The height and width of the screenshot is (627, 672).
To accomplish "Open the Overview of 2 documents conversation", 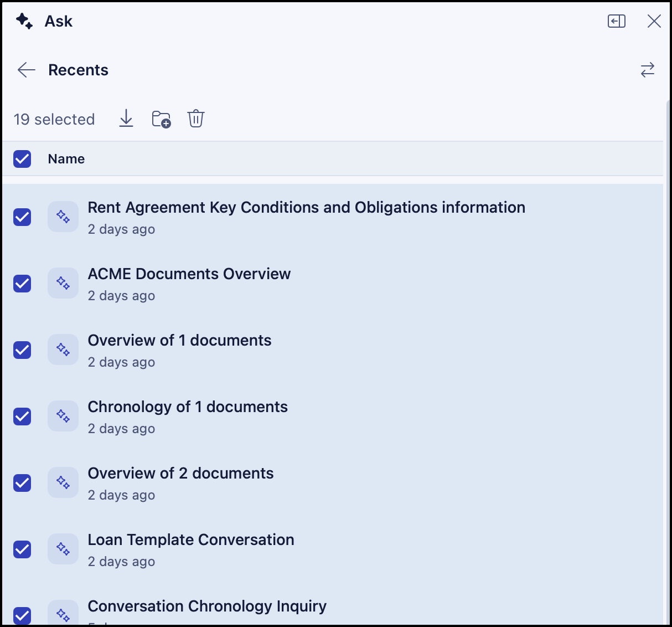I will click(x=181, y=473).
